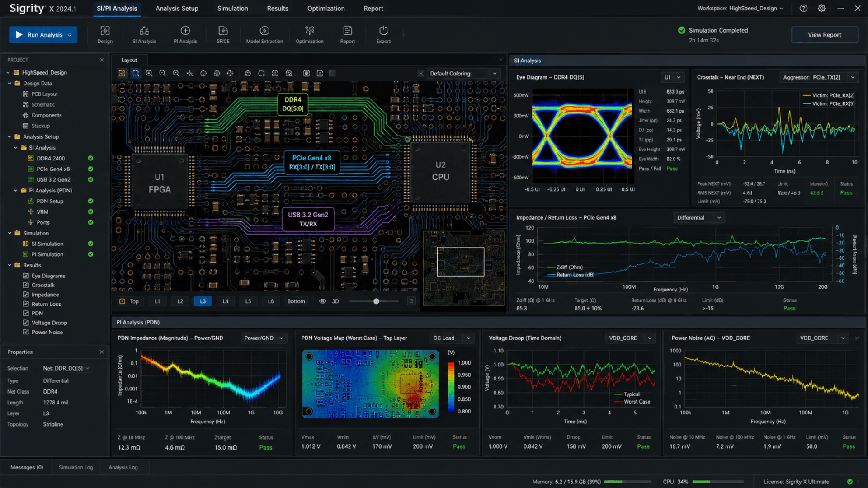Screen dimensions: 868x488
Task: Open the SPICE tool
Action: [223, 35]
